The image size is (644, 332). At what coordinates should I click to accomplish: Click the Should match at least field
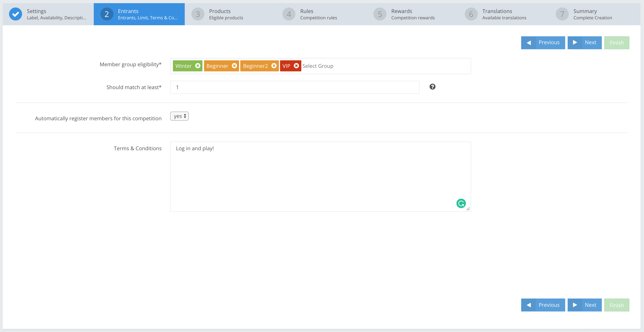294,87
